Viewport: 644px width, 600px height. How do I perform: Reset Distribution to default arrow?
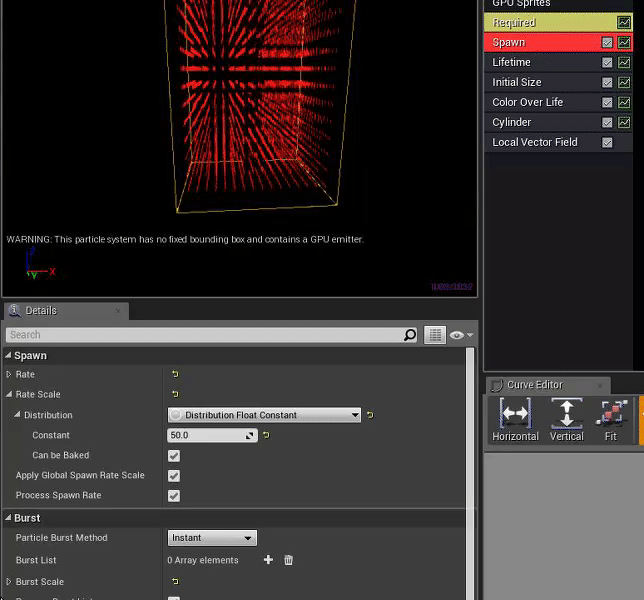(370, 415)
